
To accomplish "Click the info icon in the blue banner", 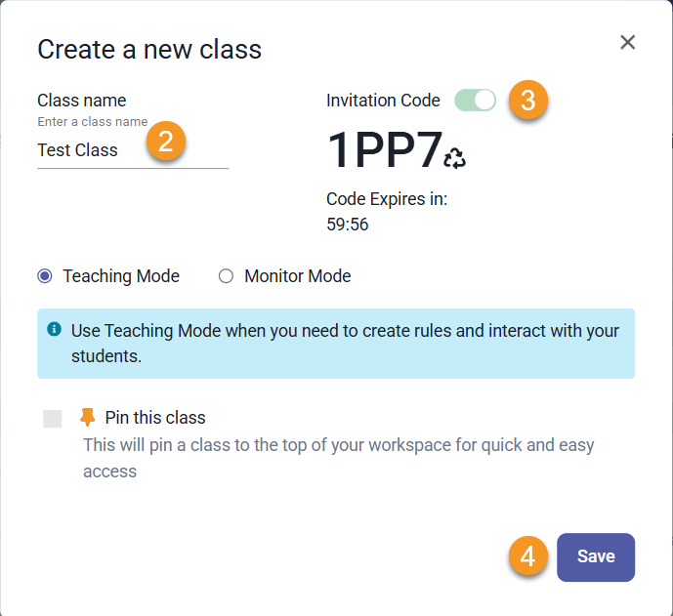I will 55,330.
